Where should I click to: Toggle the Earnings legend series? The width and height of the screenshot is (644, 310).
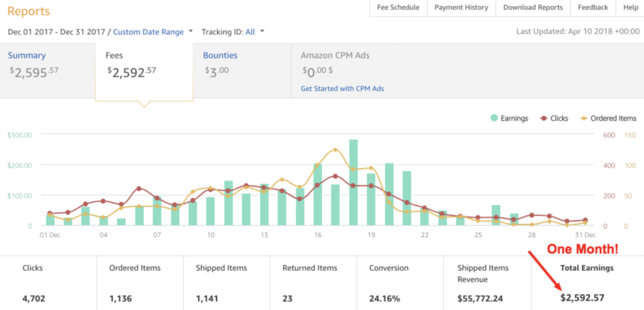[x=509, y=118]
